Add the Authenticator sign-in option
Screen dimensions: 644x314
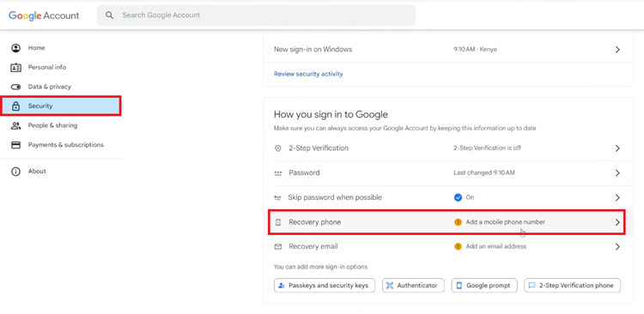point(413,286)
